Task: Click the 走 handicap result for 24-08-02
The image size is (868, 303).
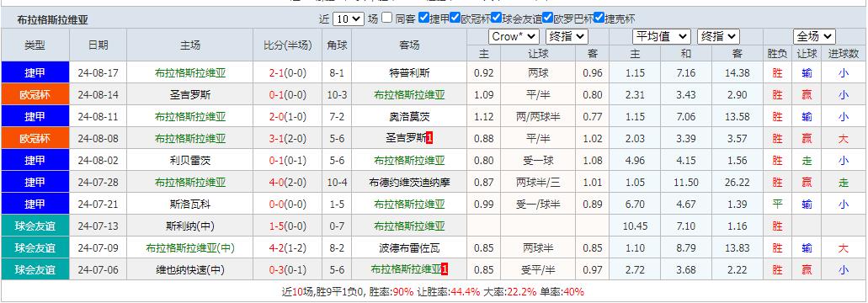Action: point(807,161)
